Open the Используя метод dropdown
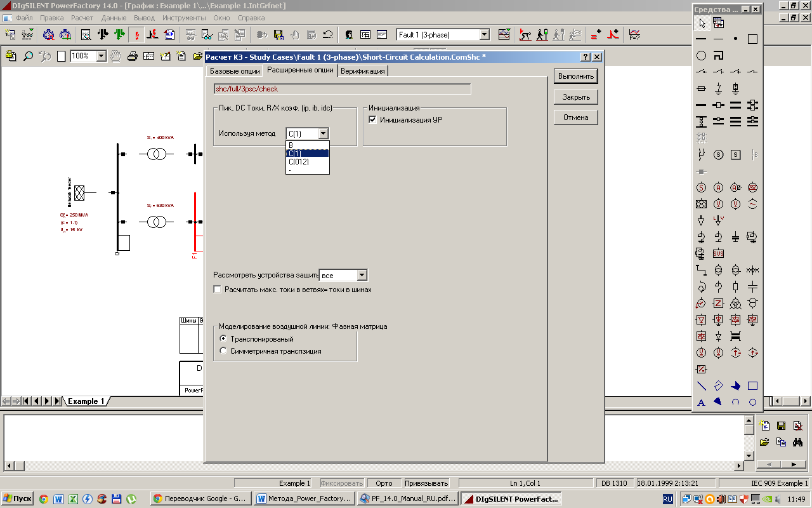 click(324, 133)
